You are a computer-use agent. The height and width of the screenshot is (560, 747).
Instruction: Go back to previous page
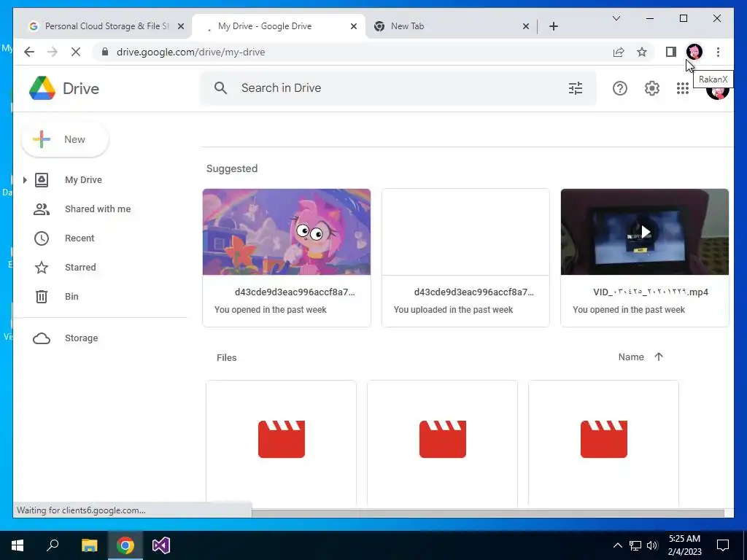point(29,52)
